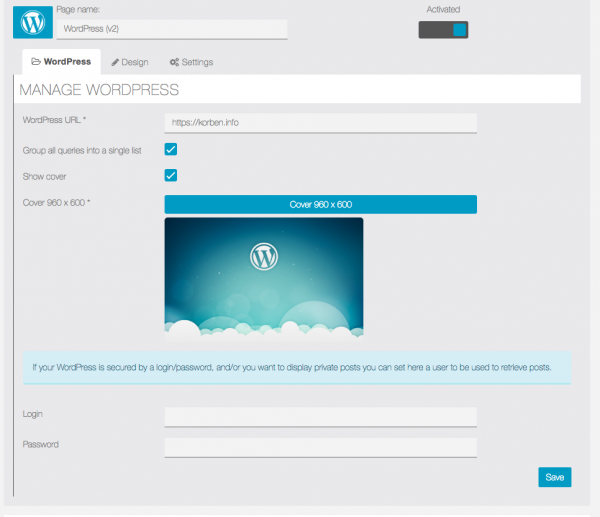The image size is (600, 517).
Task: Click the gears icon on the Settings tab
Action: click(174, 62)
